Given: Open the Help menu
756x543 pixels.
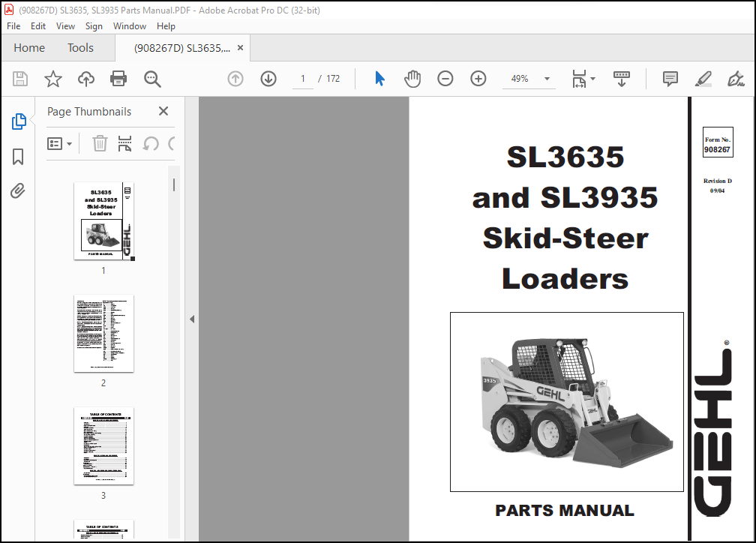Looking at the screenshot, I should 166,26.
